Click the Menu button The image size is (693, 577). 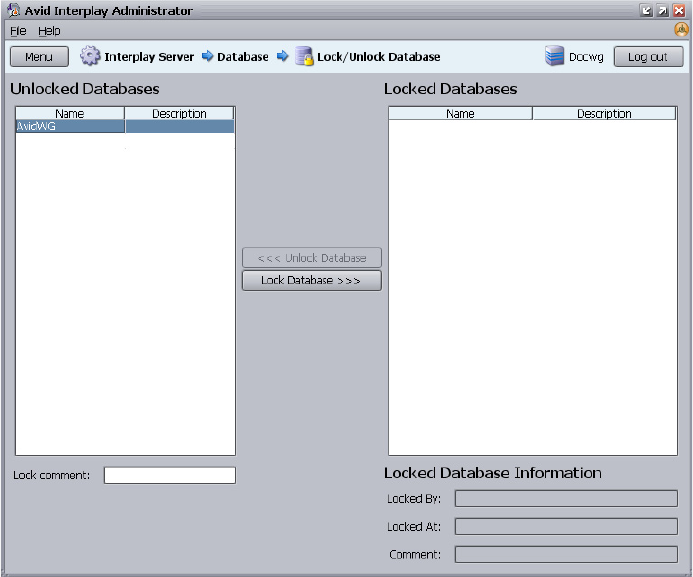[39, 57]
